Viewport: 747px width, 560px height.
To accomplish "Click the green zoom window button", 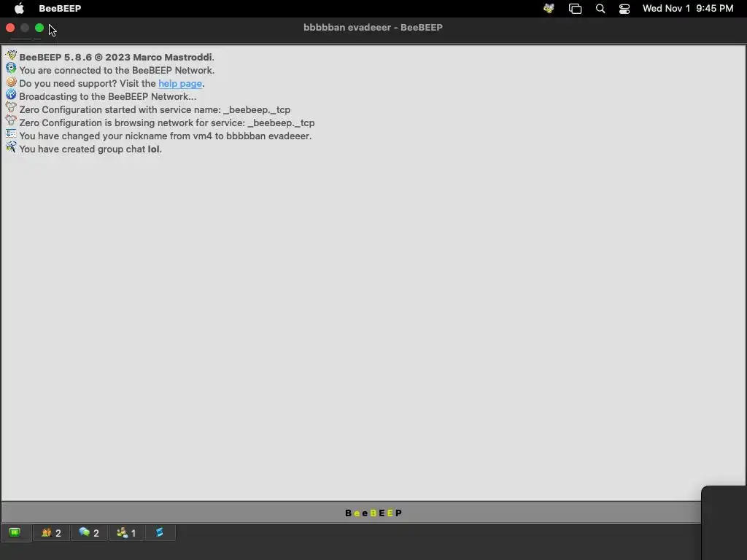I will pos(39,28).
